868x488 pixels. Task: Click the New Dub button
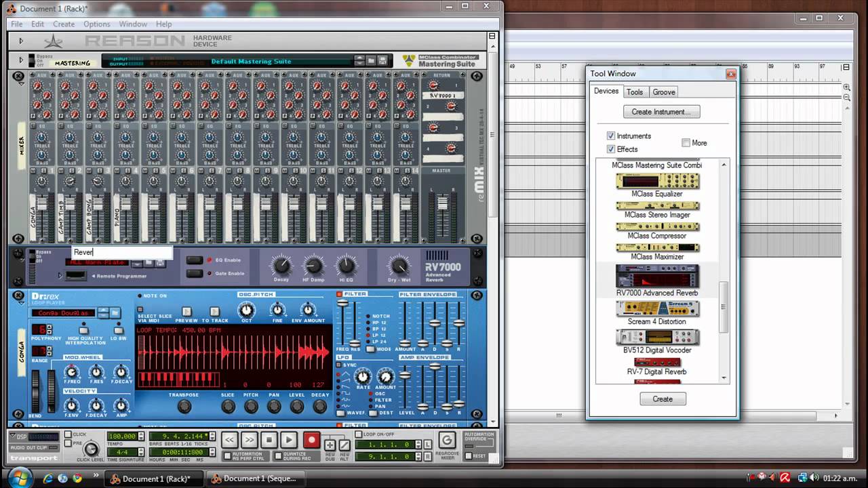click(x=330, y=445)
